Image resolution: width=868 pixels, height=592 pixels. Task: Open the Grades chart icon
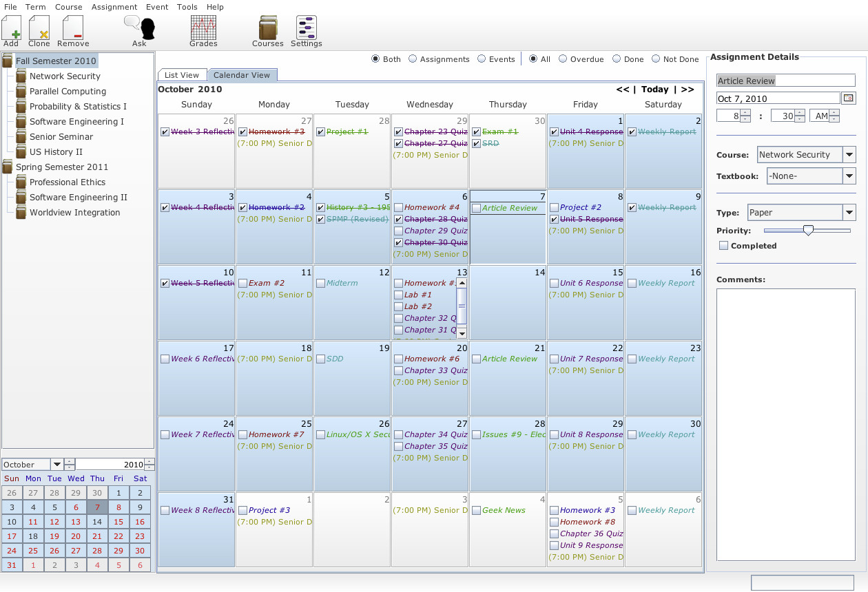tap(203, 28)
